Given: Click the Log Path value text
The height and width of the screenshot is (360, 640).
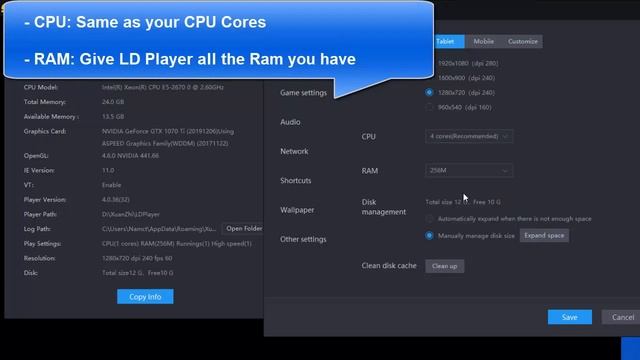Looking at the screenshot, I should click(x=159, y=229).
